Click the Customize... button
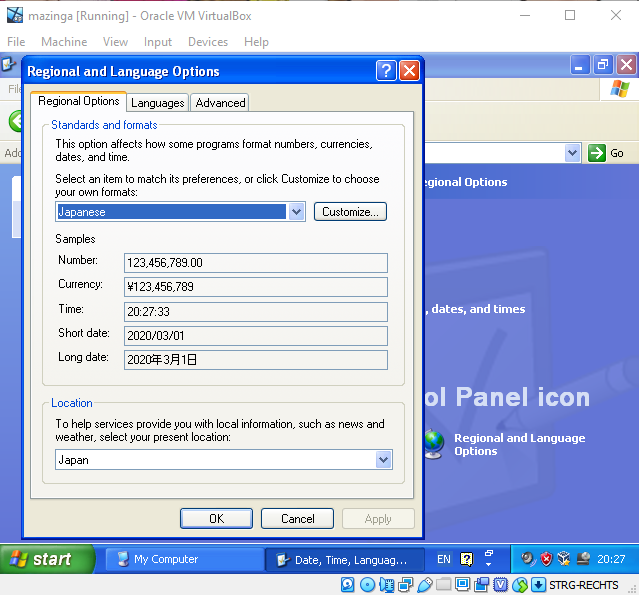Screen dimensions: 639x595 pyautogui.click(x=350, y=212)
